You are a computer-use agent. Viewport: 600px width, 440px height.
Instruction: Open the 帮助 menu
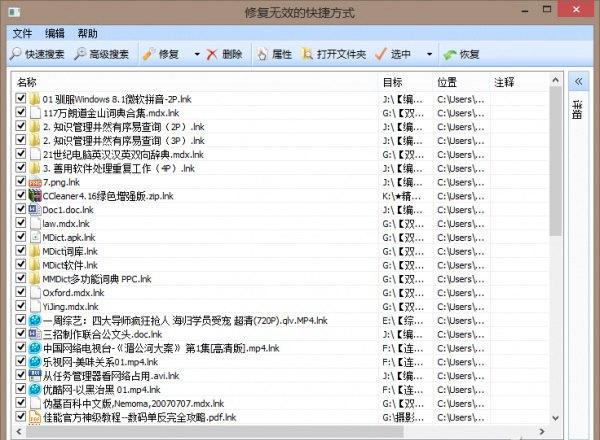click(88, 34)
